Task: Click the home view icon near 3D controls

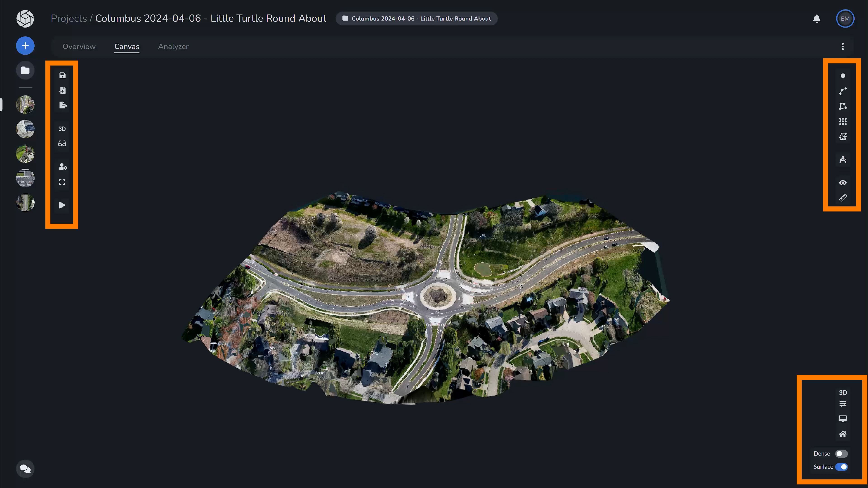Action: point(843,434)
